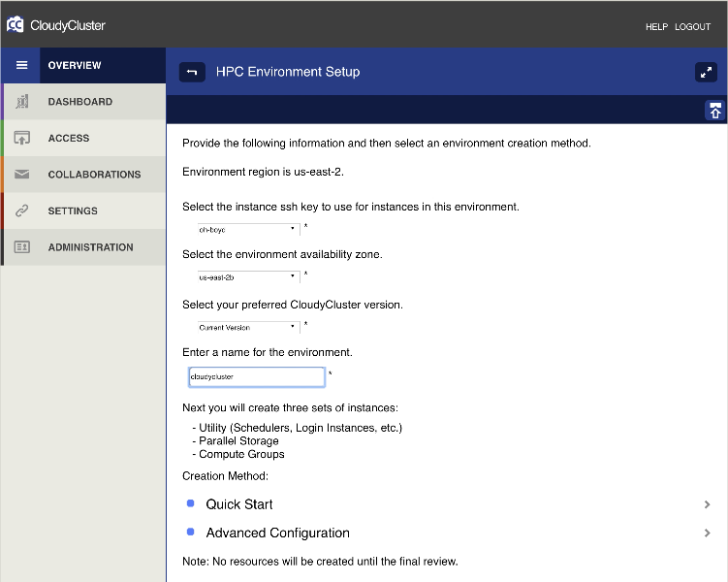Click the Quick Start chevron arrow
This screenshot has height=582, width=728.
coord(707,504)
